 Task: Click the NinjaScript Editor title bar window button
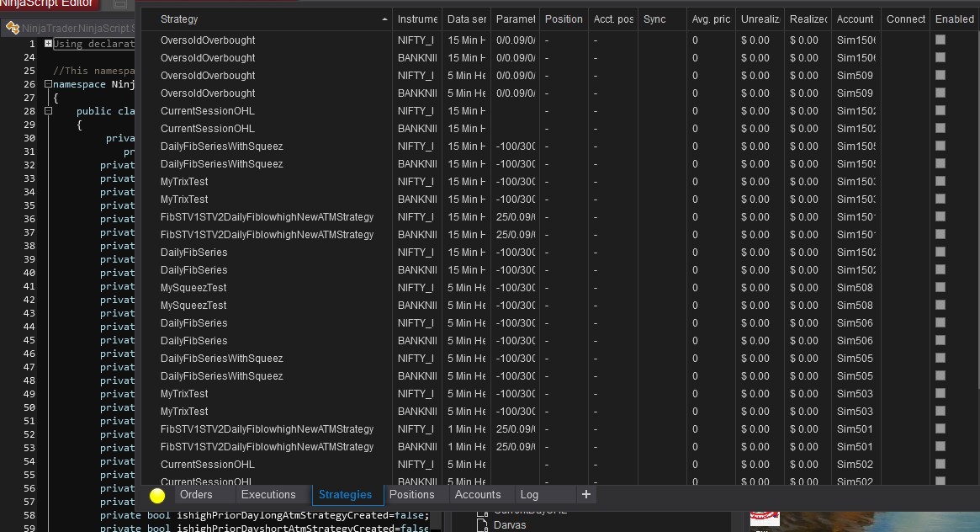point(120,3)
